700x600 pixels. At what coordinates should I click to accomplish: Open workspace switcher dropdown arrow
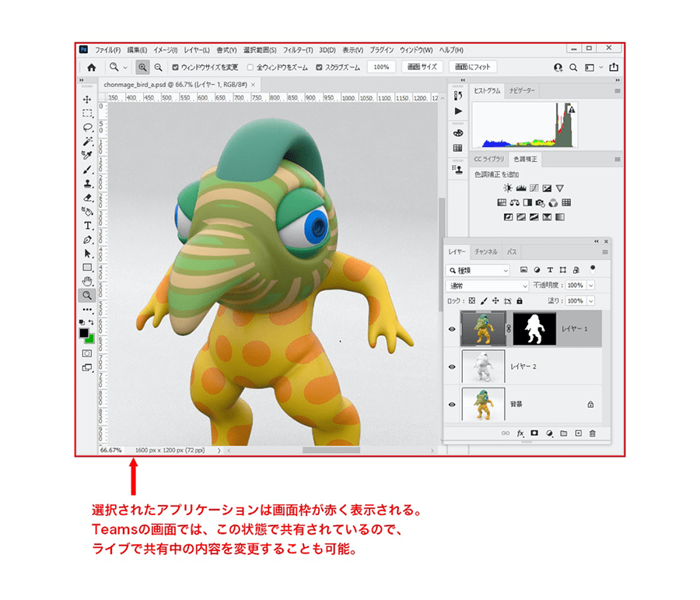pyautogui.click(x=601, y=68)
